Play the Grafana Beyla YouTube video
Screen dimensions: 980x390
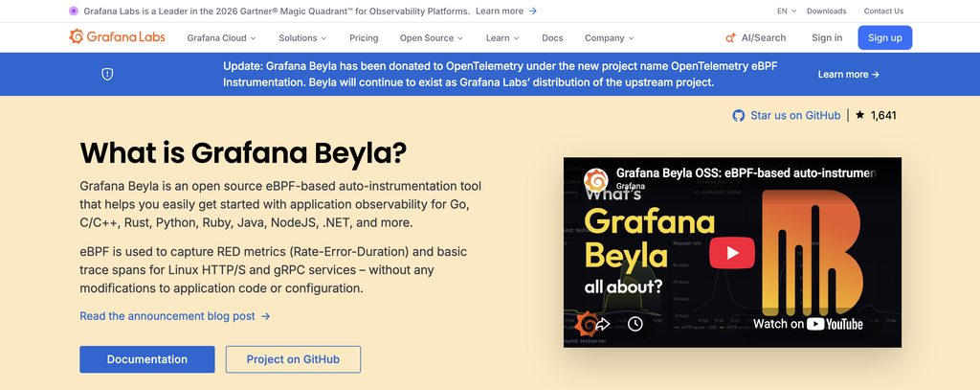coord(732,252)
